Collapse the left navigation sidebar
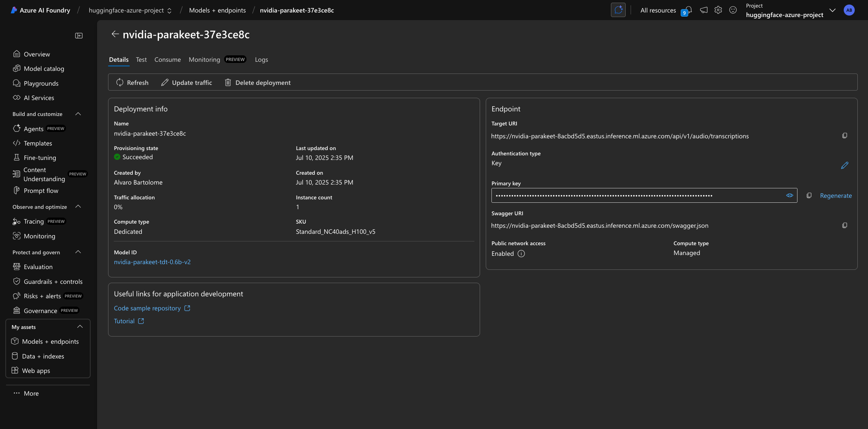The height and width of the screenshot is (429, 868). pos(79,35)
